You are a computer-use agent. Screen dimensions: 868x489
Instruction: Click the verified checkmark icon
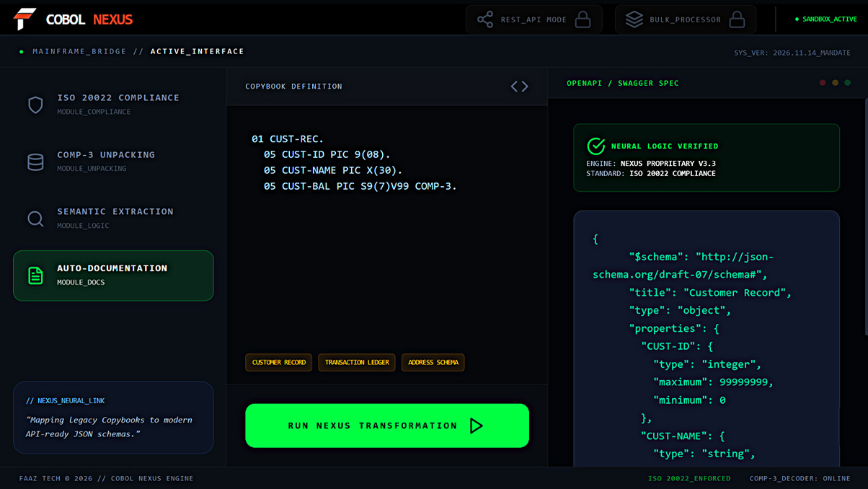tap(596, 146)
